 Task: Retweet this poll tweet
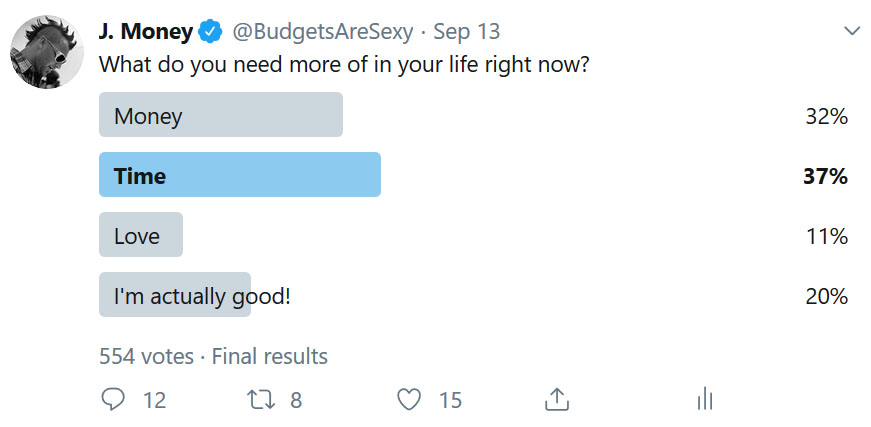(x=259, y=400)
